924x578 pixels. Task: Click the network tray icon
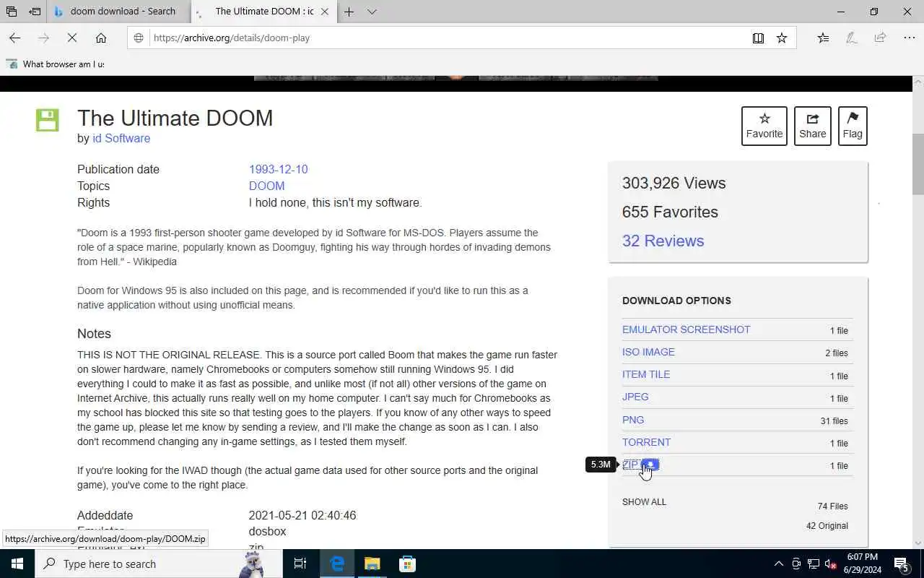coord(814,564)
